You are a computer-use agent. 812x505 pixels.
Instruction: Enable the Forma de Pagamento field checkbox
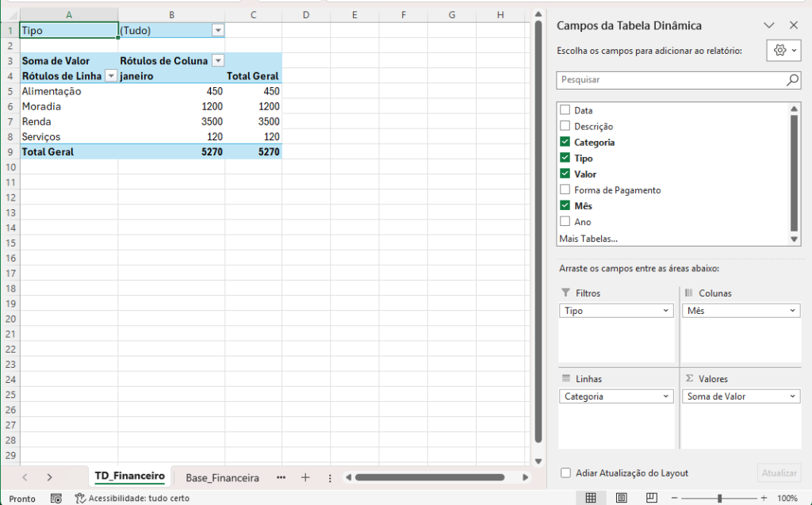click(565, 189)
